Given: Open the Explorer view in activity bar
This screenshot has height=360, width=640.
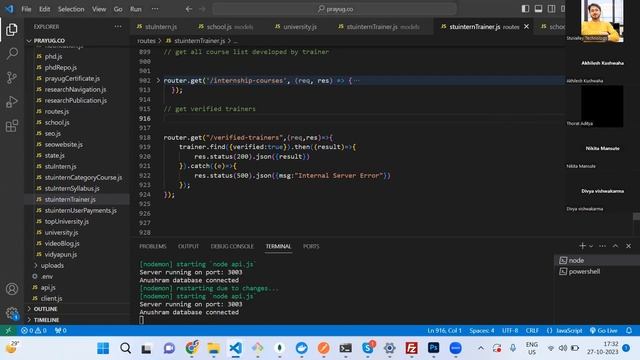Looking at the screenshot, I should click(12, 29).
